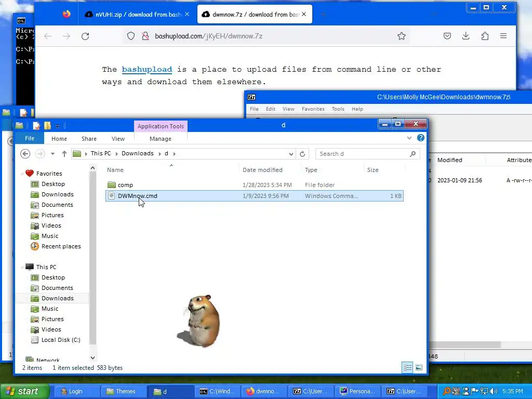
Task: Open recent locations dropdown arrow
Action: coord(52,154)
